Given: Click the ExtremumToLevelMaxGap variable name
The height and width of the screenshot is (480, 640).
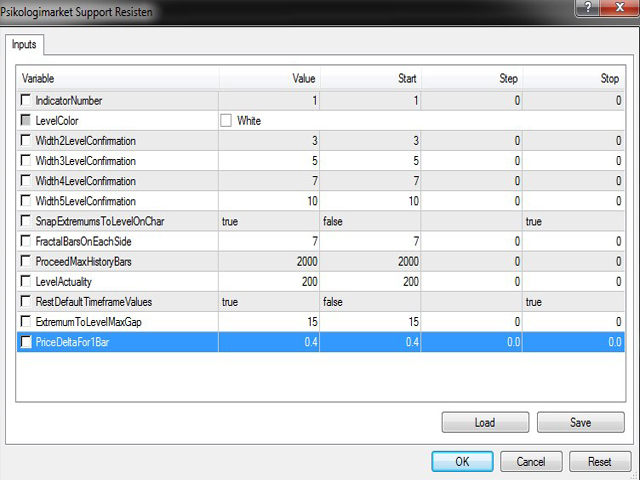Looking at the screenshot, I should click(88, 322).
